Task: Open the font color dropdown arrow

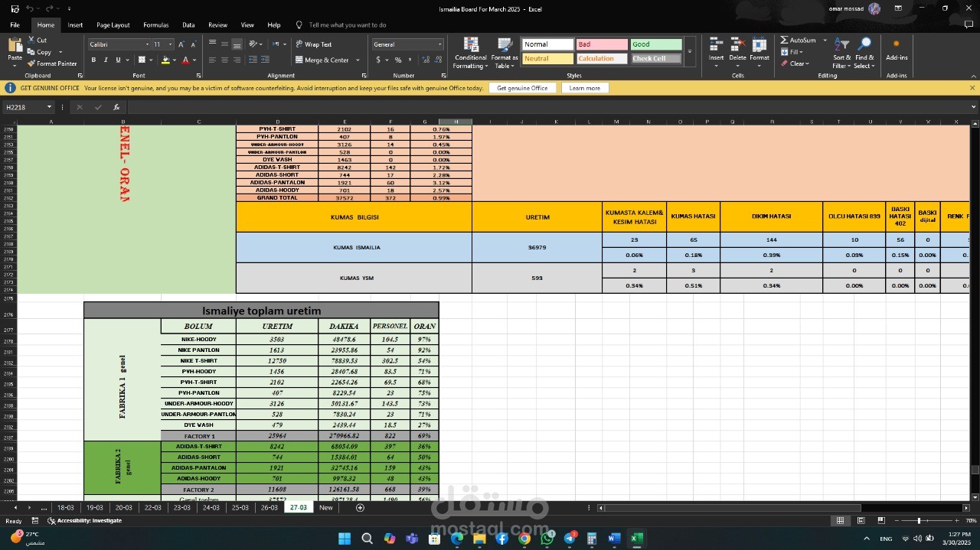Action: (x=194, y=60)
